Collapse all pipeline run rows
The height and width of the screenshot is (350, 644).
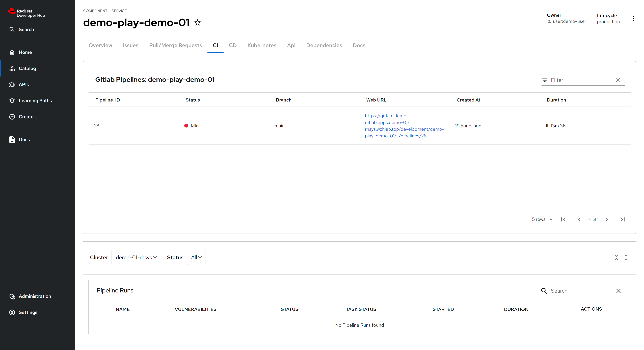pyautogui.click(x=616, y=257)
